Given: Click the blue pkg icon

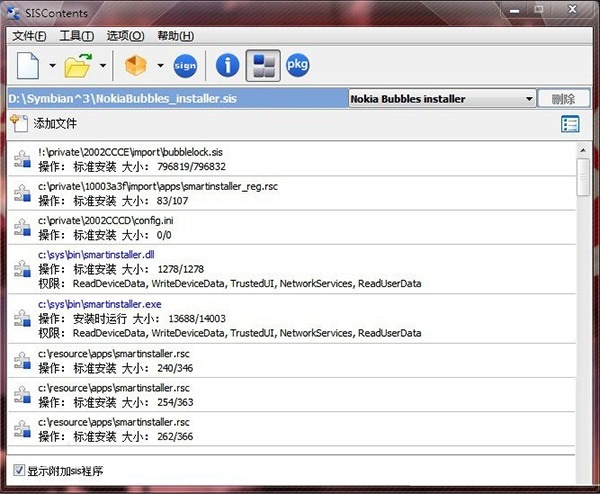Looking at the screenshot, I should coord(297,65).
